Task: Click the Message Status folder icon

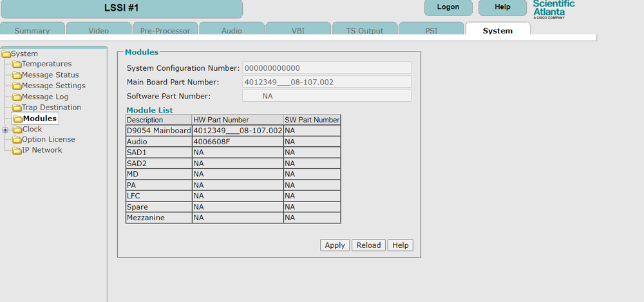Action: (x=17, y=75)
